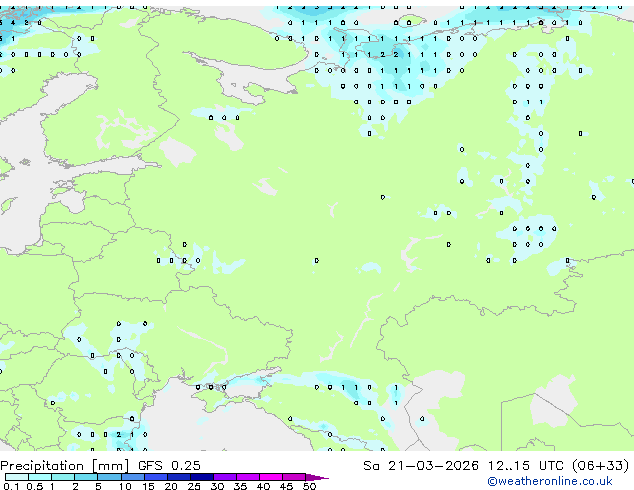This screenshot has width=634, height=490.
Task: Select the 'Precipitation [mm]' title text
Action: (x=65, y=466)
